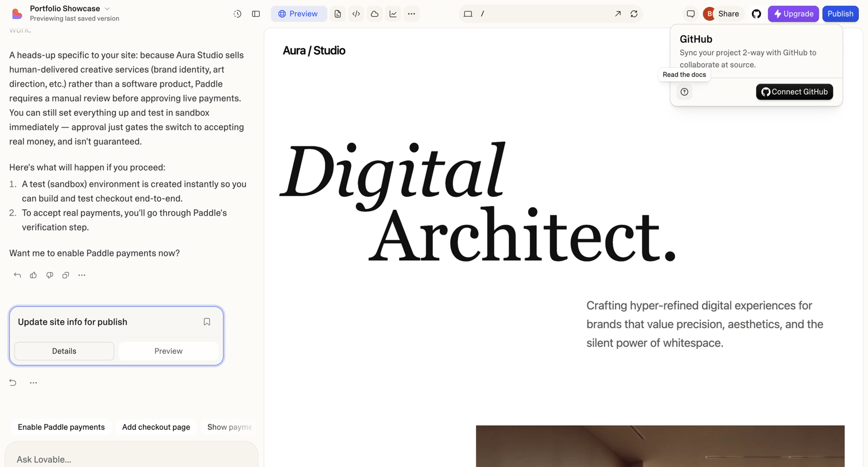
Task: Open the comments speech bubble icon
Action: pos(691,14)
